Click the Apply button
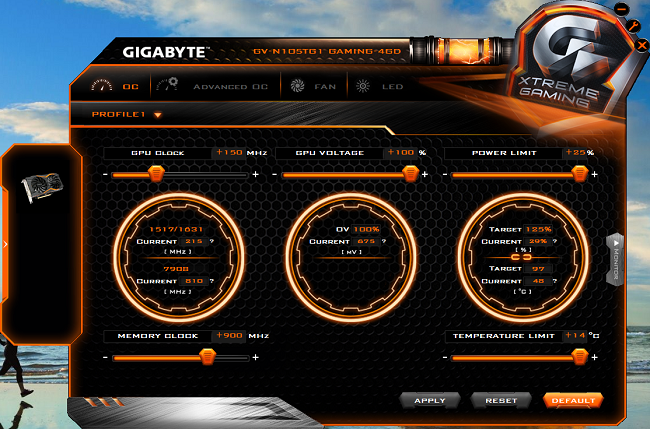 tap(430, 401)
